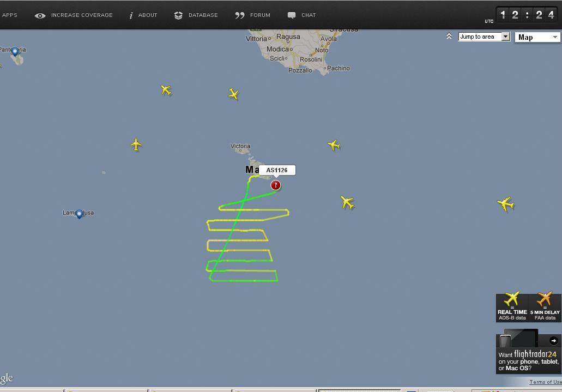Open the CHAT menu item
This screenshot has height=392, width=562.
(x=309, y=15)
